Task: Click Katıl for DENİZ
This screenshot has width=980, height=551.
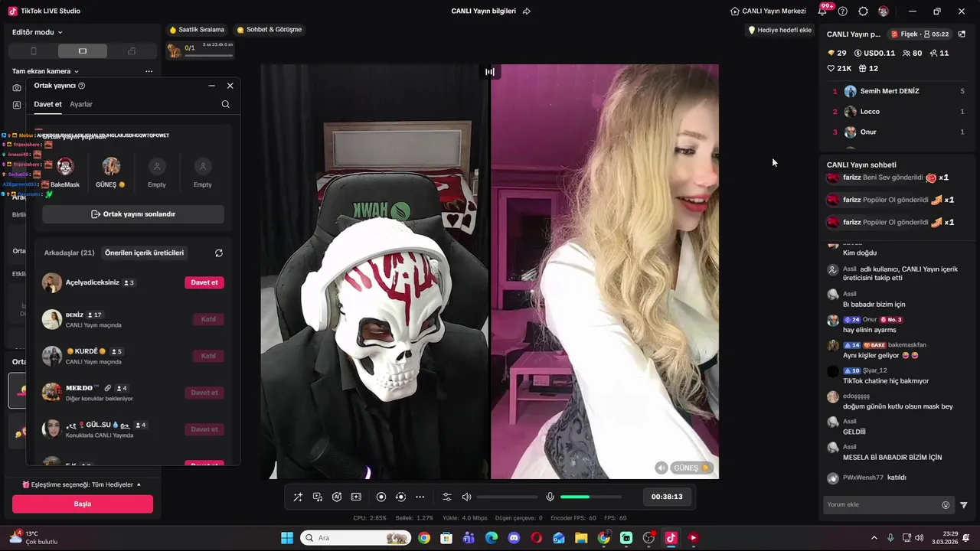Action: click(208, 319)
